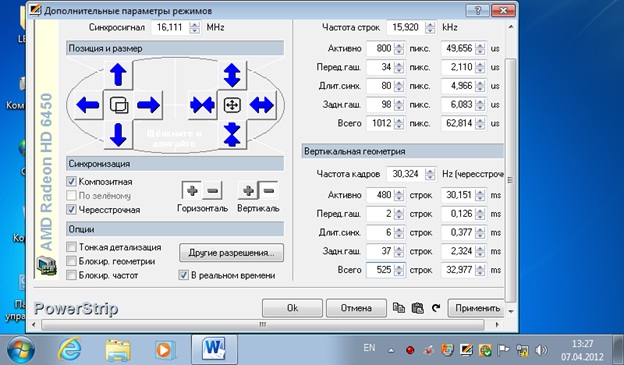The image size is (624, 365).
Task: Move the picture down with blue arrow
Action: pyautogui.click(x=118, y=135)
